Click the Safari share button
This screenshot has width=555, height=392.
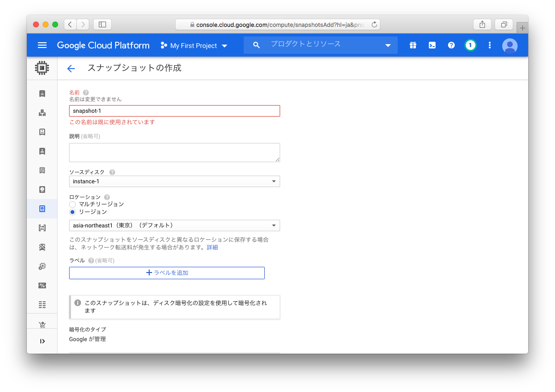click(x=482, y=24)
